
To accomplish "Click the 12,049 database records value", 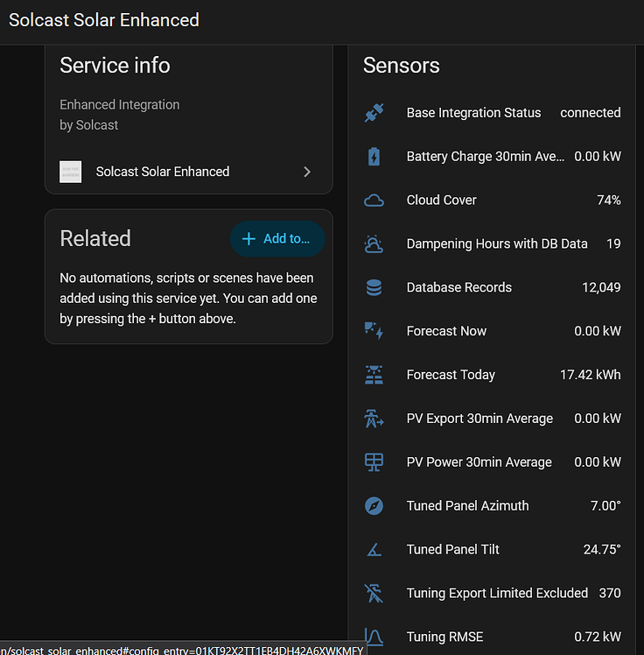I will (601, 288).
